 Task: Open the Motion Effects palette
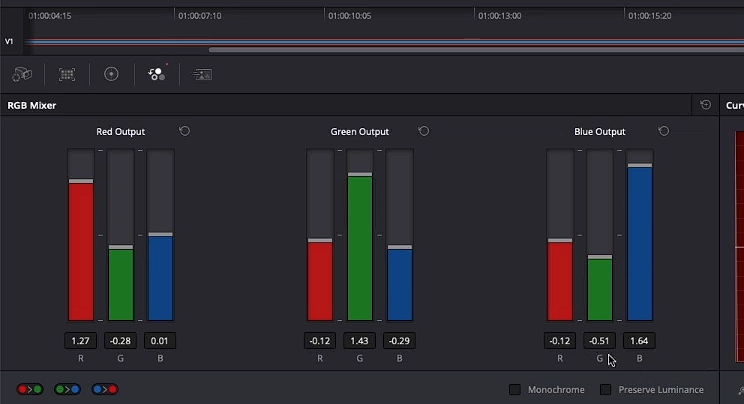[203, 74]
